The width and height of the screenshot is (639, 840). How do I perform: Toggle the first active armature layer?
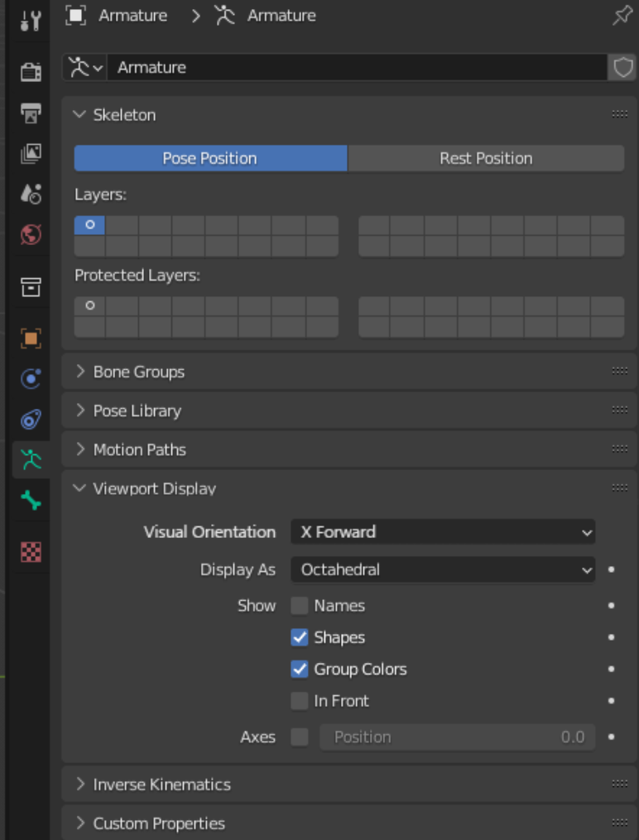tap(89, 225)
